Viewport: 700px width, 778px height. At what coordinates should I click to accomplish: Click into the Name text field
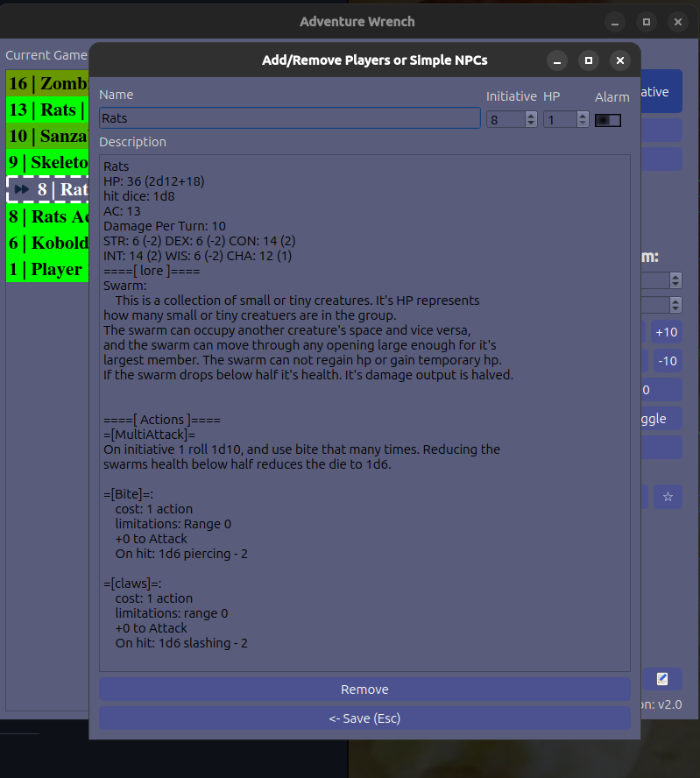pos(289,118)
